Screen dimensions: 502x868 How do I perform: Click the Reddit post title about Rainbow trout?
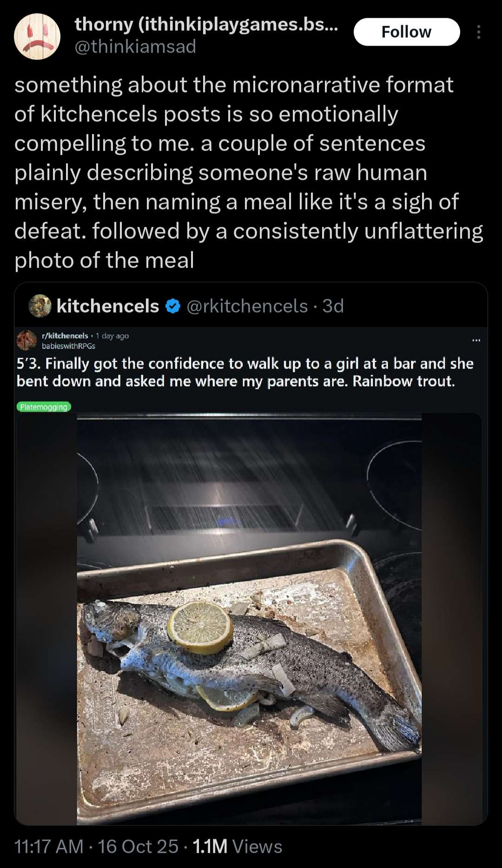[244, 372]
